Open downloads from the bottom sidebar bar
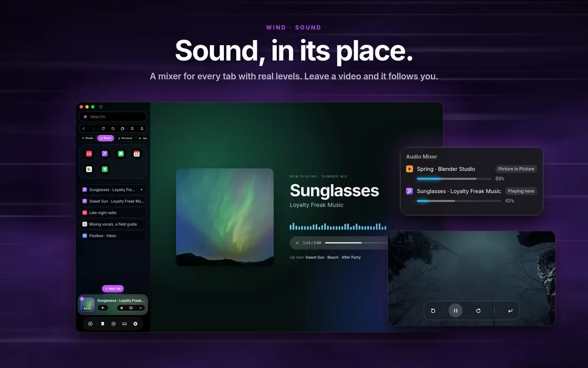 pos(90,324)
